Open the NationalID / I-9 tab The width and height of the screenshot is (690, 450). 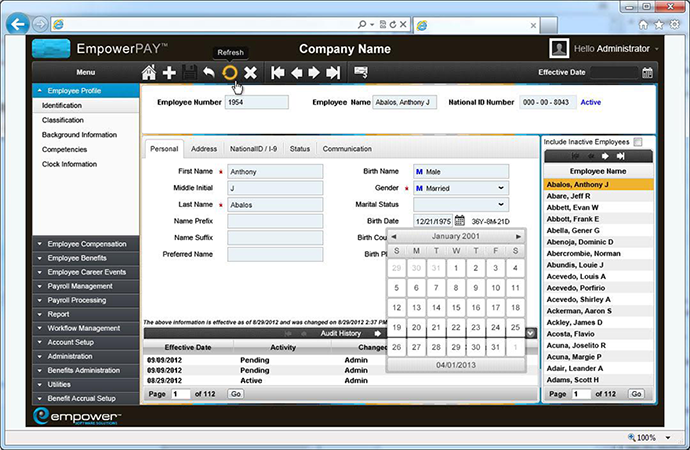[x=254, y=149]
